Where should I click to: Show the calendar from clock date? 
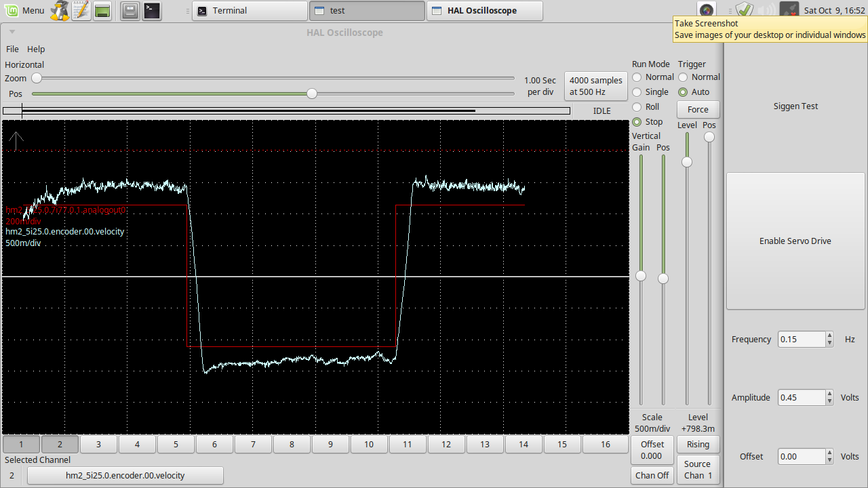click(x=835, y=10)
